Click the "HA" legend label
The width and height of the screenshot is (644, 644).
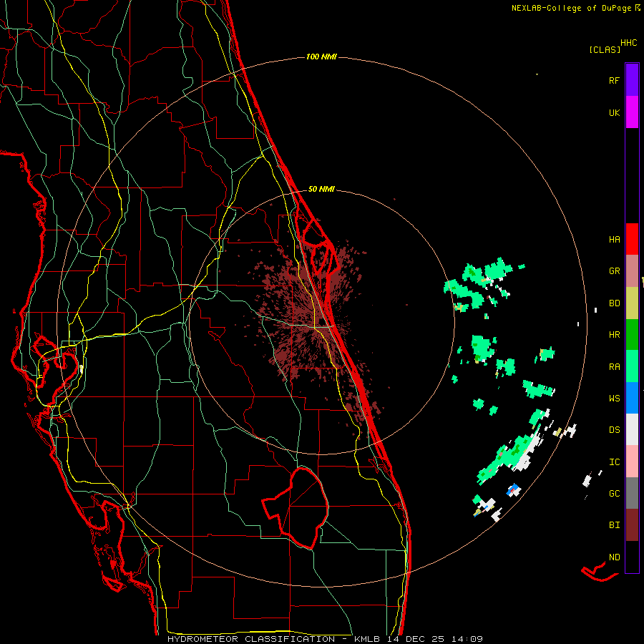point(614,240)
